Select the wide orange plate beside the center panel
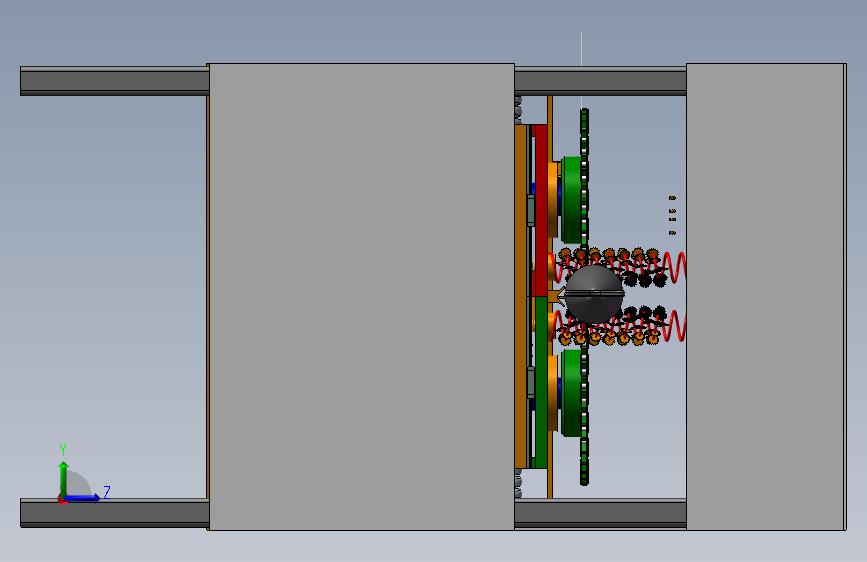This screenshot has height=562, width=867. 520,296
